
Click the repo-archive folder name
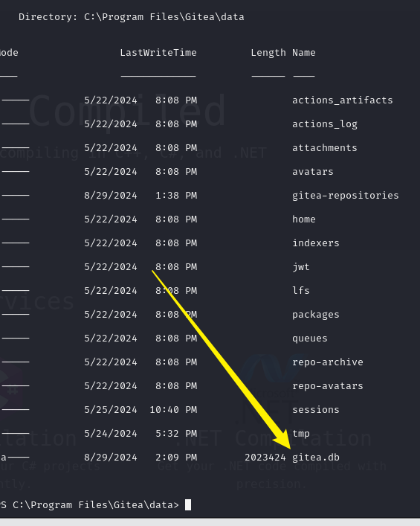(x=328, y=362)
